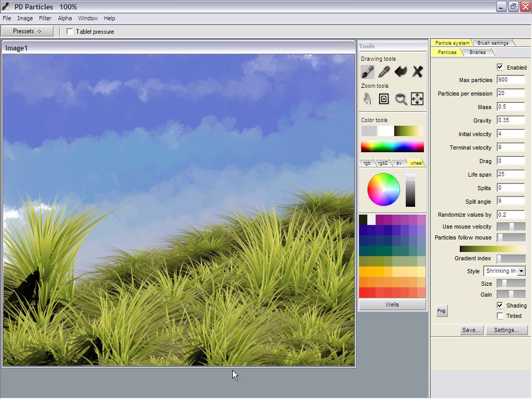The height and width of the screenshot is (399, 532).
Task: Click the 100% magnifier zoom icon
Action: pyautogui.click(x=401, y=99)
